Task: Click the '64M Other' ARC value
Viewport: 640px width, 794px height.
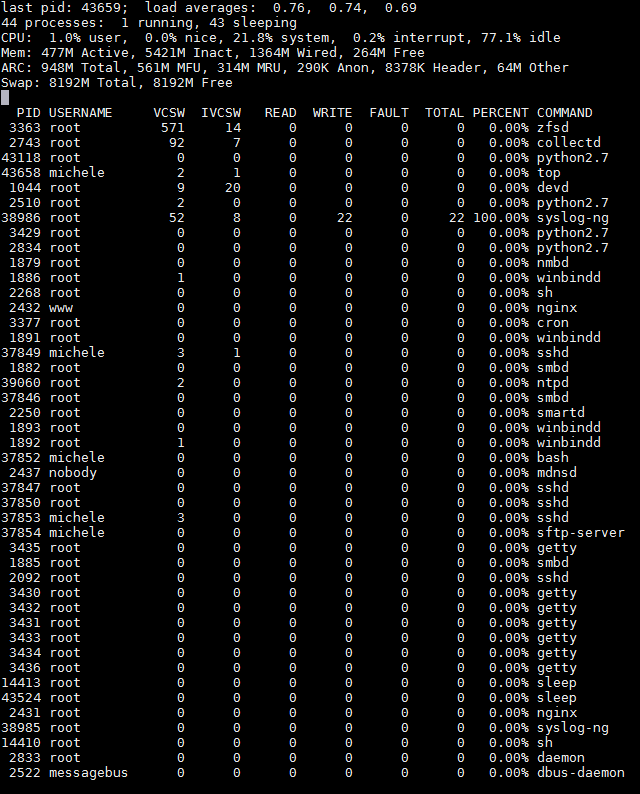Action: click(533, 68)
